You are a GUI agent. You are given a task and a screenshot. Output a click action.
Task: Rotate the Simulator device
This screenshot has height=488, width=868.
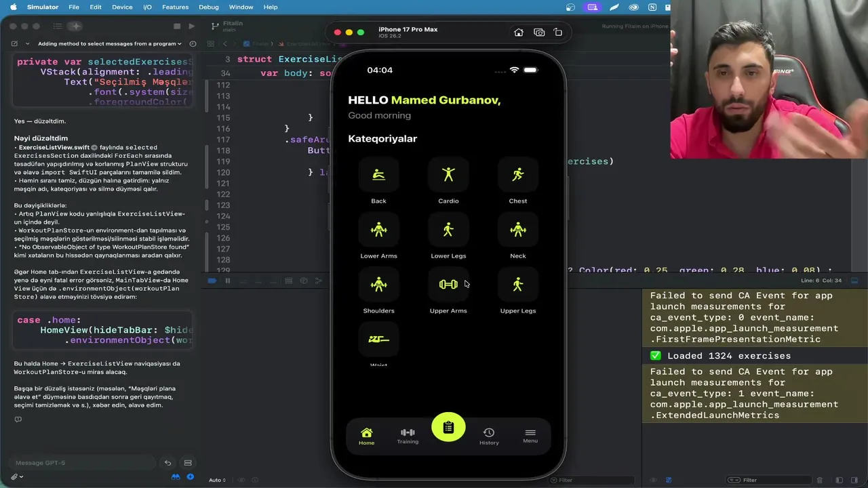pyautogui.click(x=558, y=33)
